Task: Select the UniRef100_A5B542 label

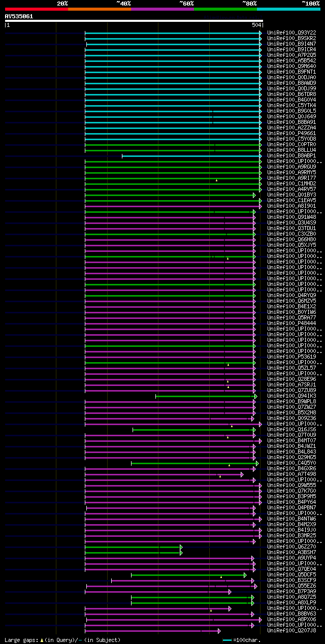Action: 291,60
